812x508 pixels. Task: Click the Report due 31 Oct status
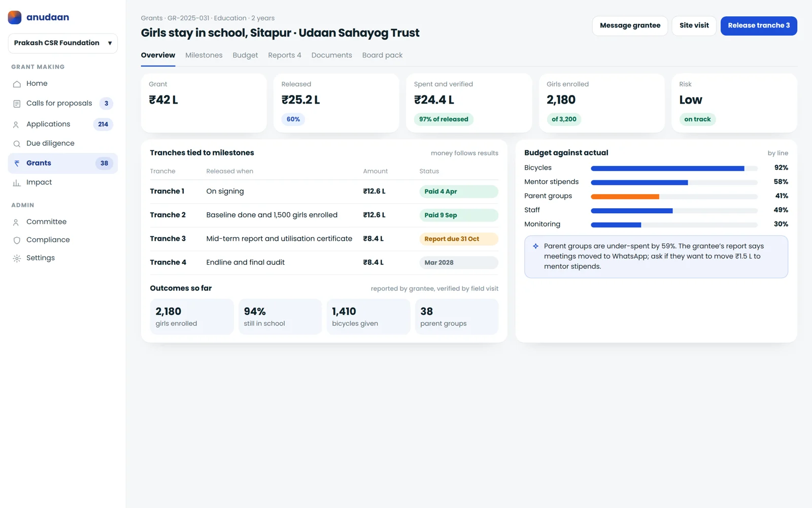459,239
